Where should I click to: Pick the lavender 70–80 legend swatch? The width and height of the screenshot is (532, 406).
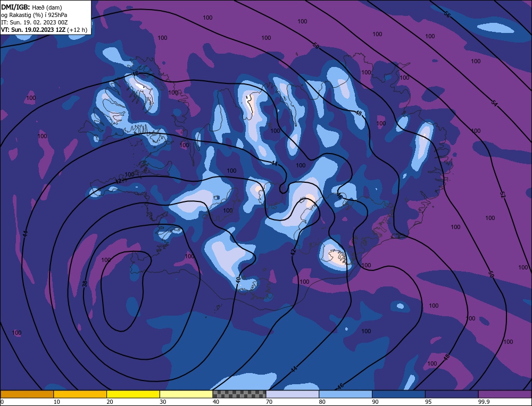coord(293,394)
